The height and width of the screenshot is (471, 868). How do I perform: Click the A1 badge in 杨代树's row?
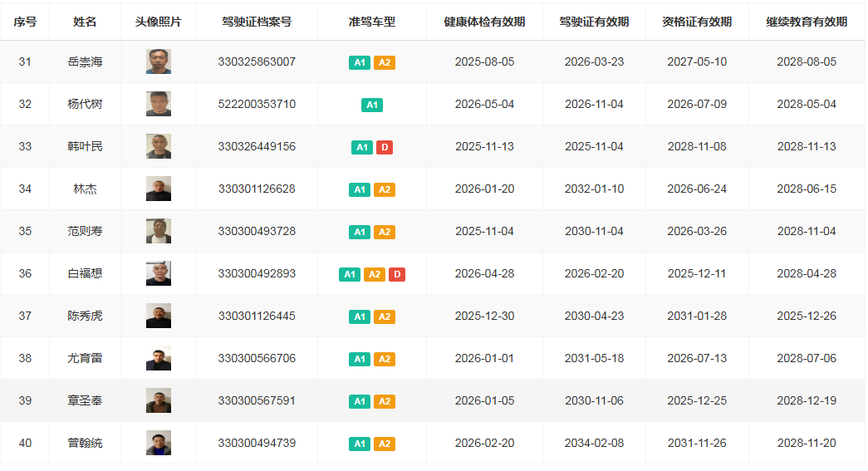[372, 105]
